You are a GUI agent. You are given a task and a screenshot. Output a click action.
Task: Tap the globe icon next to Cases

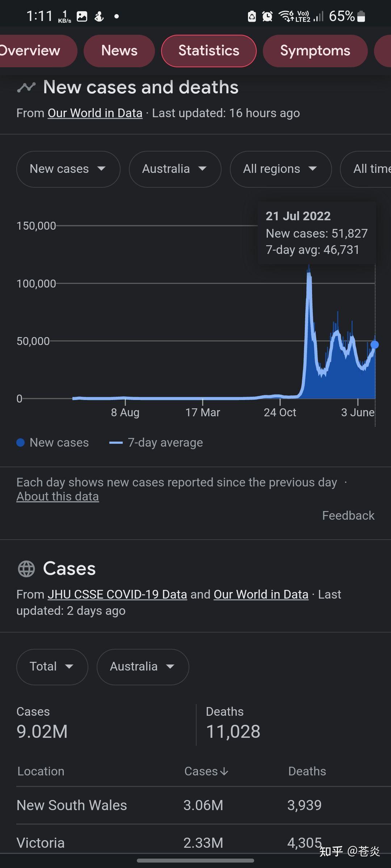coord(26,569)
